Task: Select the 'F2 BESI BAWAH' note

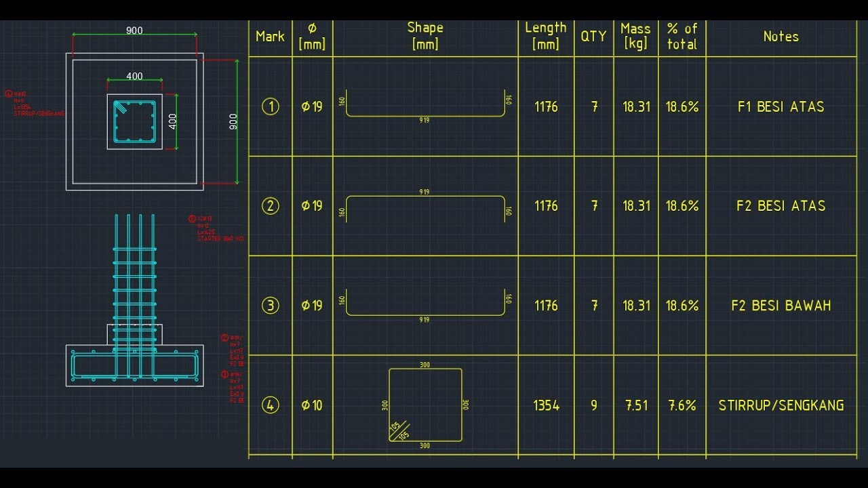Action: point(781,306)
